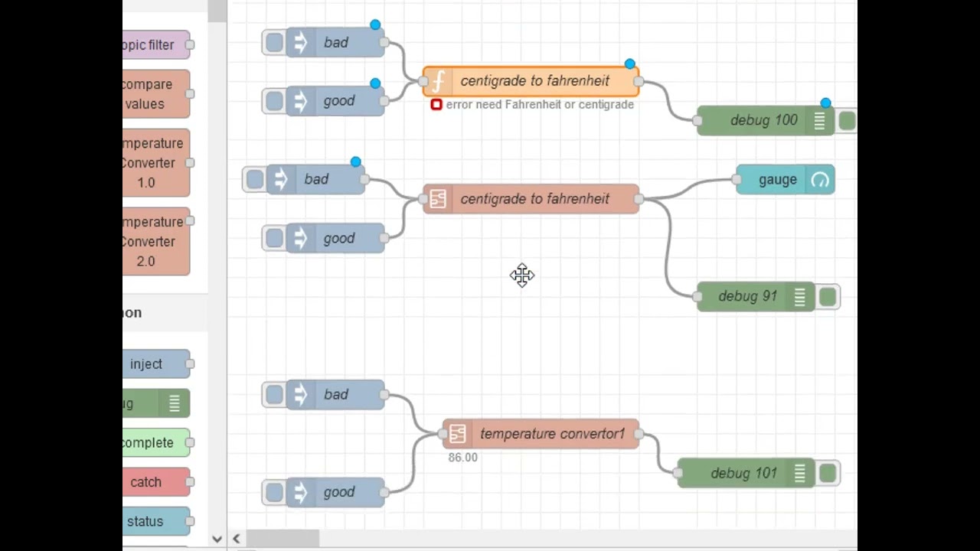Click the input port of the gauge node
980x551 pixels.
[737, 180]
